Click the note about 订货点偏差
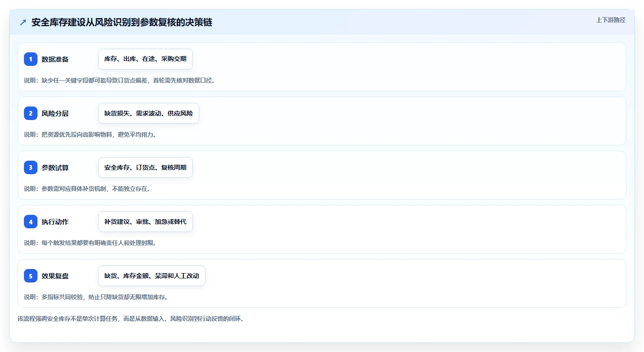Image resolution: width=644 pixels, height=352 pixels. (x=120, y=80)
